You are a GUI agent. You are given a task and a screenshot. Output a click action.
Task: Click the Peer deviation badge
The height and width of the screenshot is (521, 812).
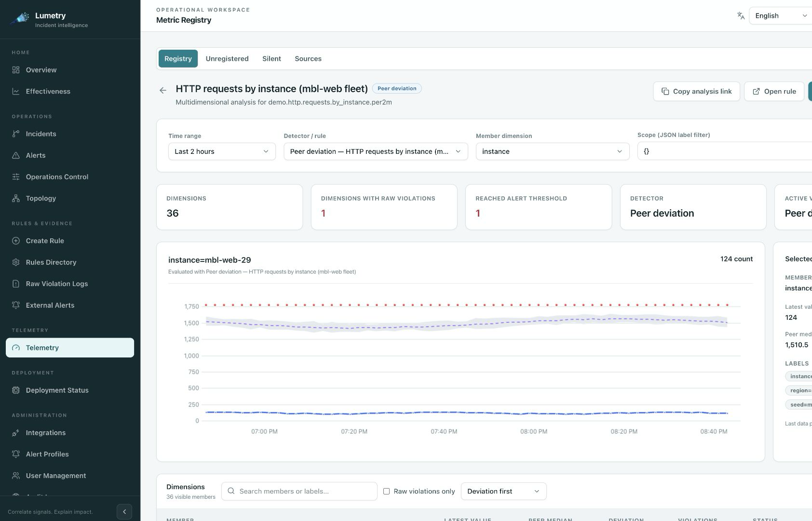point(397,88)
